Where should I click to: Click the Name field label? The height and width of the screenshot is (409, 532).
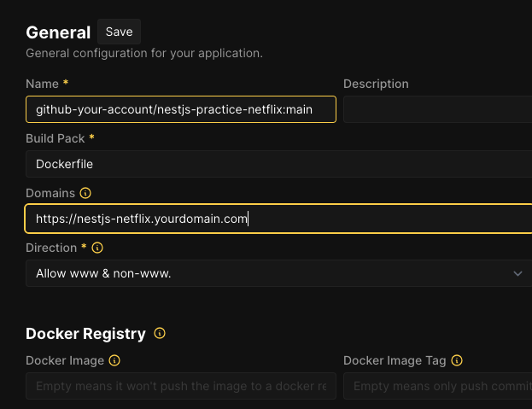coord(42,84)
